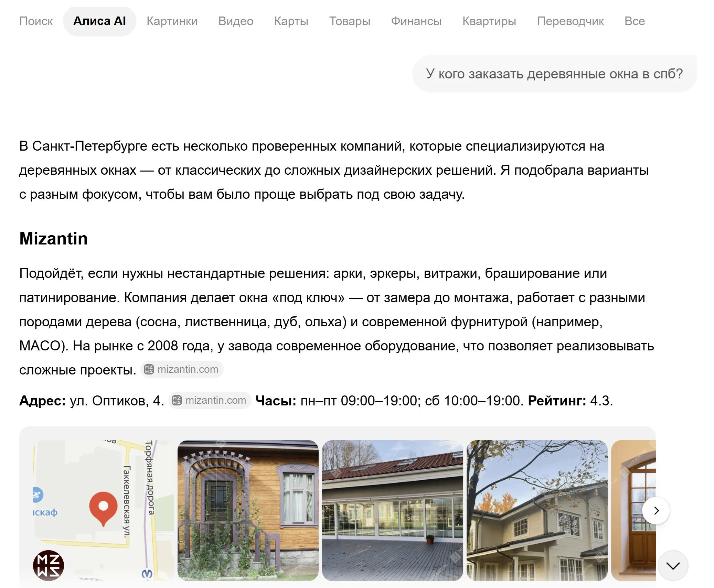Click the Mizantin heading

[53, 239]
